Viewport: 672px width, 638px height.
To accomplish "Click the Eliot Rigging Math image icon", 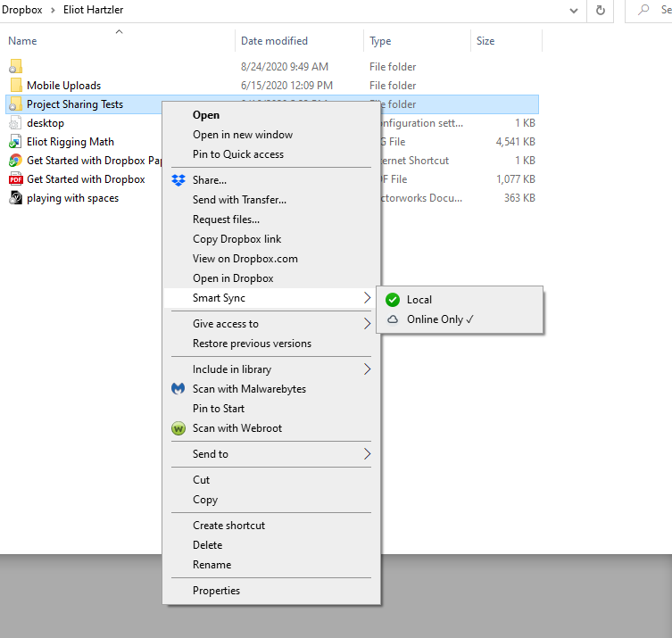I will pos(15,142).
